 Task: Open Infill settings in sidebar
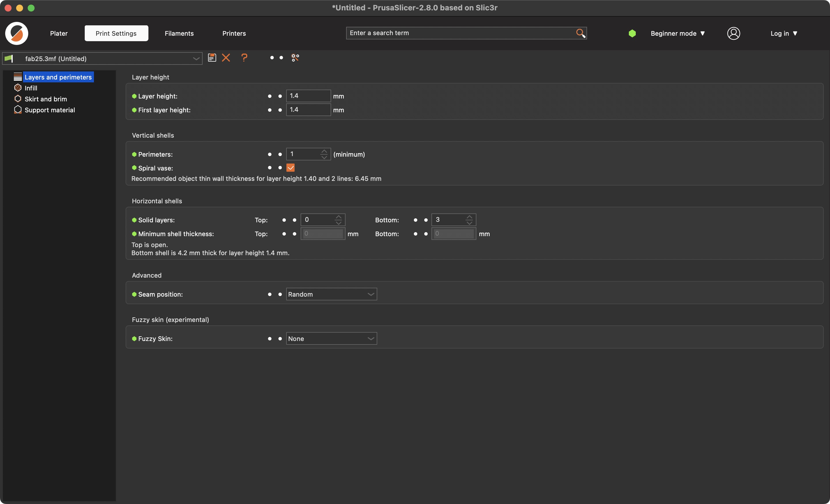(31, 88)
